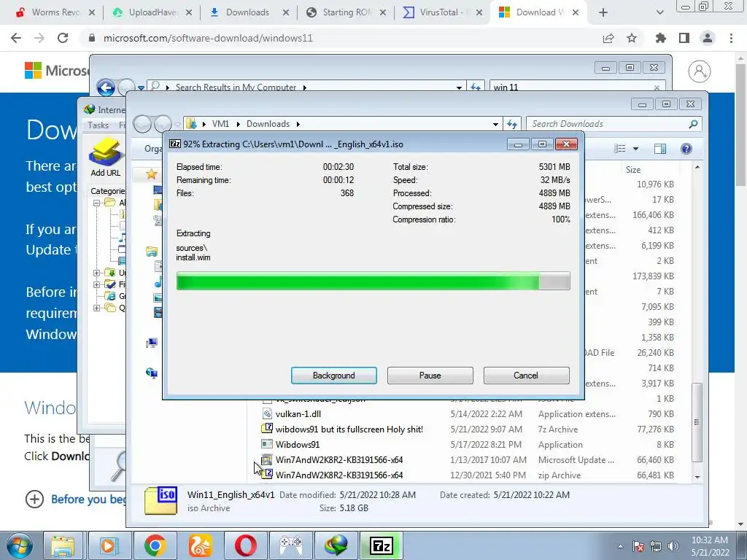This screenshot has height=560, width=747.
Task: Open Internet Download Manager taskbar icon
Action: (x=336, y=545)
